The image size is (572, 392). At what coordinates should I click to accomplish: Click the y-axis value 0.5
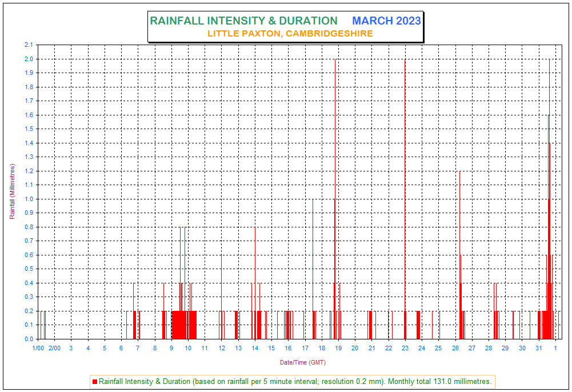pos(29,269)
